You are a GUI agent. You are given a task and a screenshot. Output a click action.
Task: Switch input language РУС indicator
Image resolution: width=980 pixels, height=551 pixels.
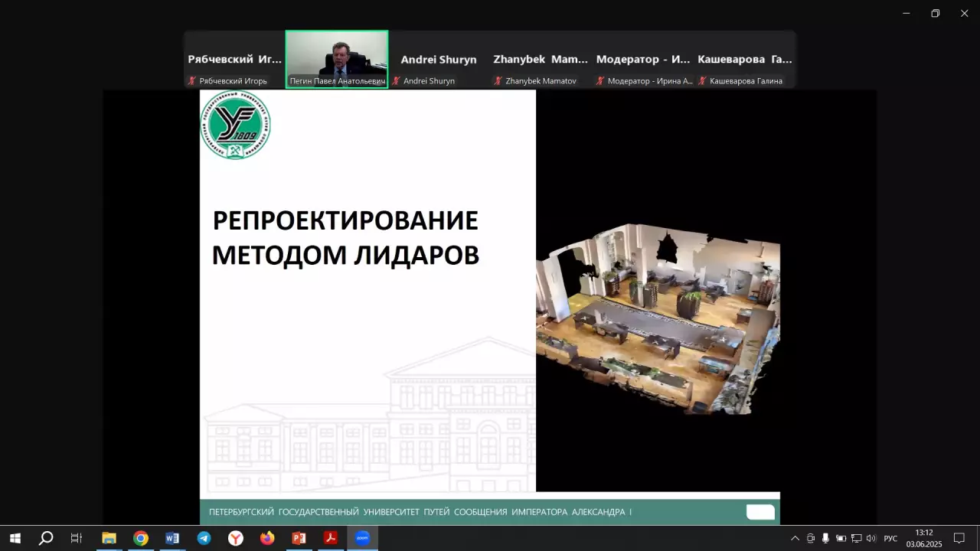[x=890, y=538]
